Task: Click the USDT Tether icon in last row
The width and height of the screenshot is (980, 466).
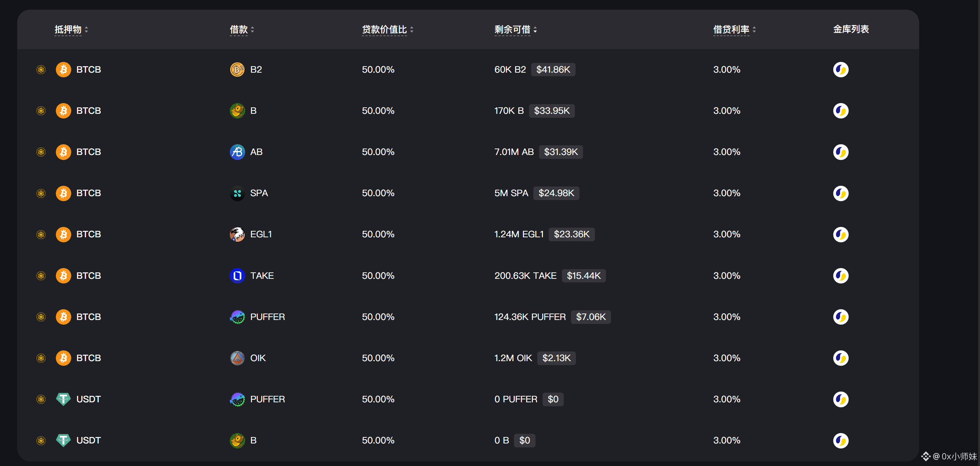Action: [63, 441]
